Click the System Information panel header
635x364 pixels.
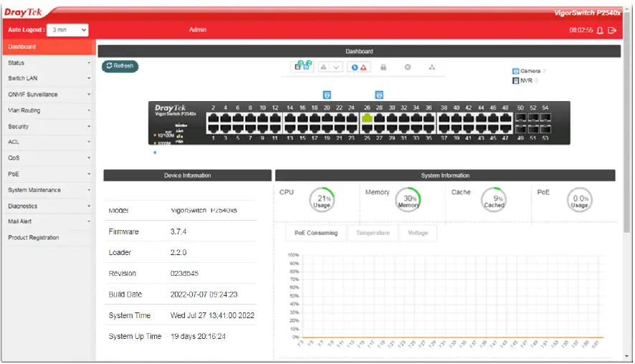[445, 176]
